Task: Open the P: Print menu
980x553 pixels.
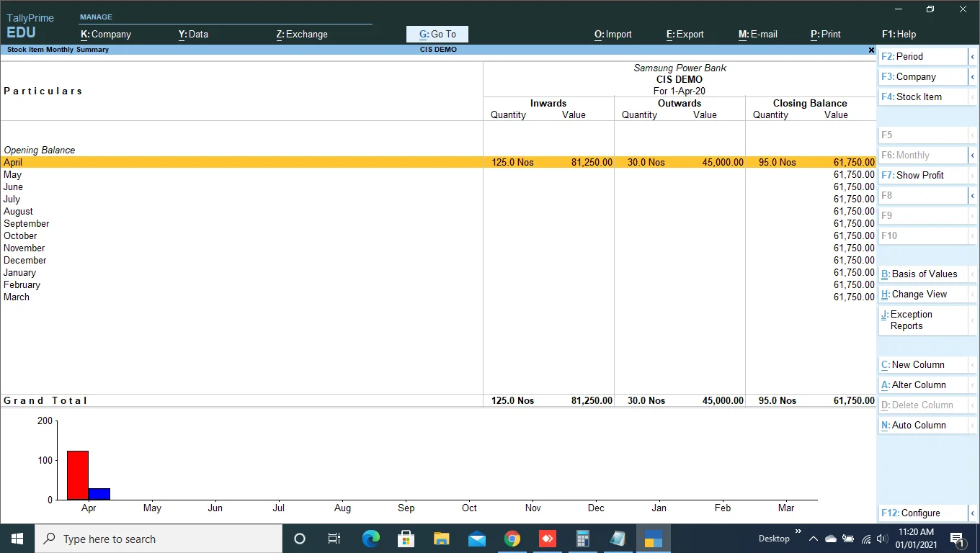Action: point(826,34)
